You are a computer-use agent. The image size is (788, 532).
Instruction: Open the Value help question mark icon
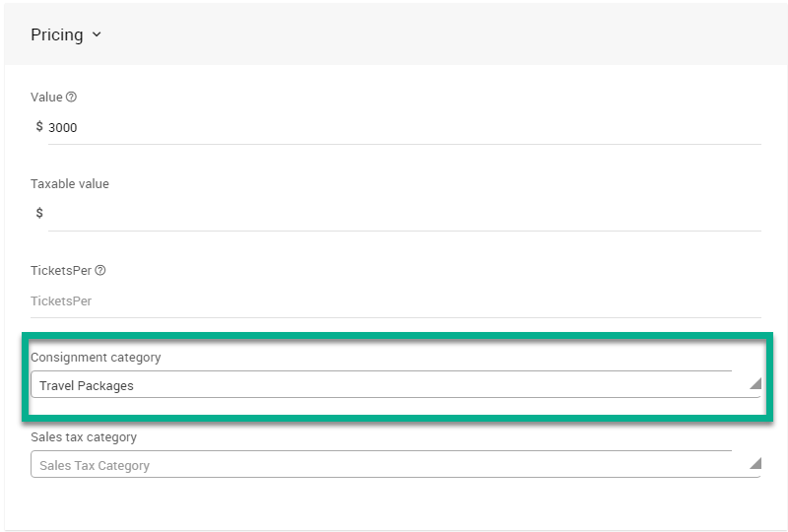71,98
